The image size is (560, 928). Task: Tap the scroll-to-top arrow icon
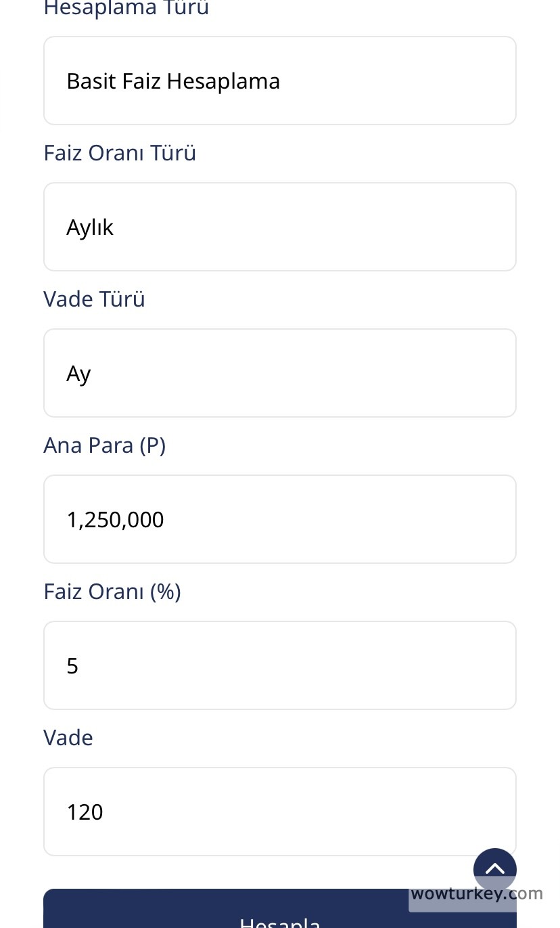tap(494, 868)
